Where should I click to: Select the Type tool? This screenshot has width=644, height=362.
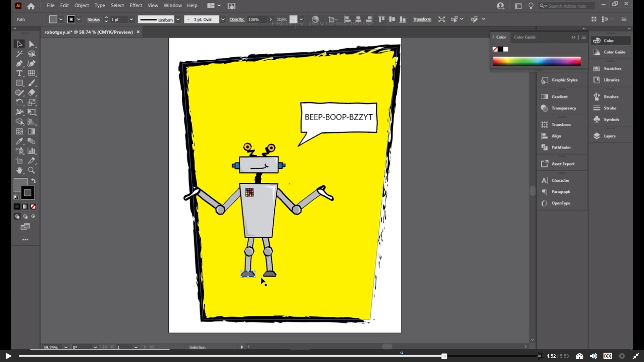(19, 73)
